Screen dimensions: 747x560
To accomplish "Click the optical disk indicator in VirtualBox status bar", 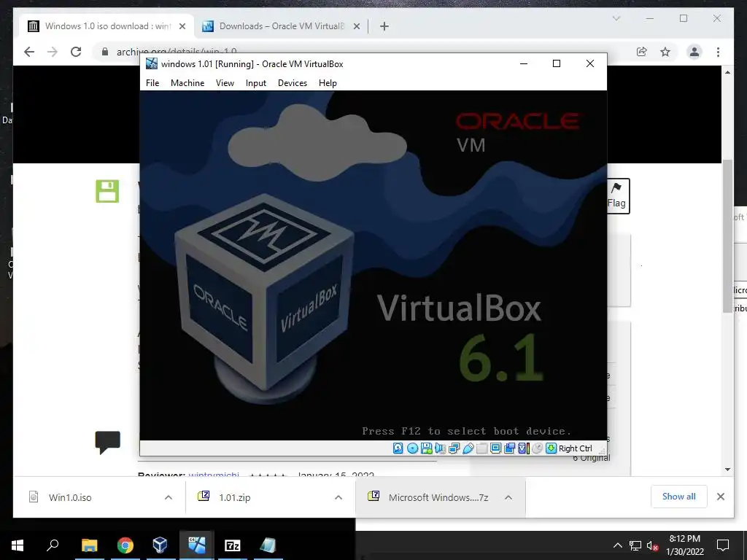I will pos(413,448).
